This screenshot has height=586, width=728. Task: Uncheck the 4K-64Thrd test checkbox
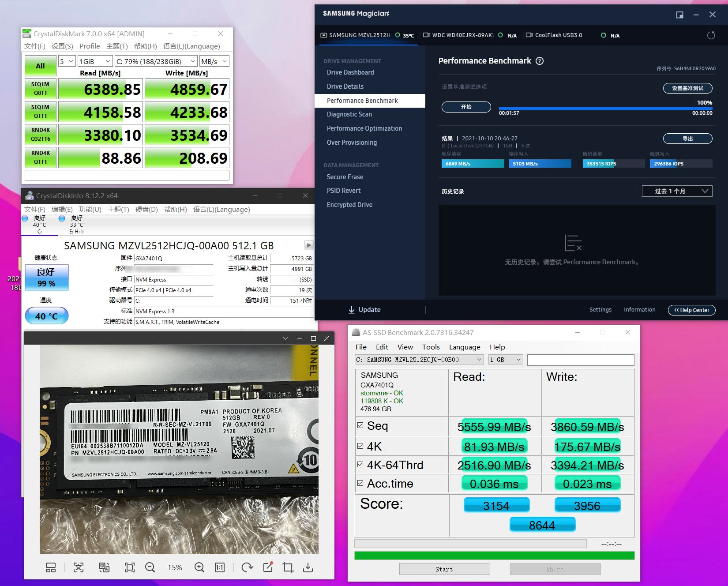[x=360, y=464]
